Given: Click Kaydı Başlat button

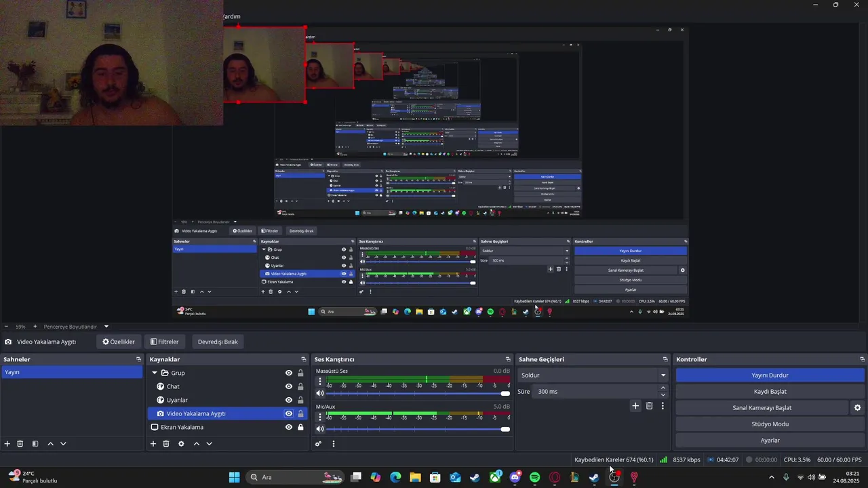Looking at the screenshot, I should [770, 392].
